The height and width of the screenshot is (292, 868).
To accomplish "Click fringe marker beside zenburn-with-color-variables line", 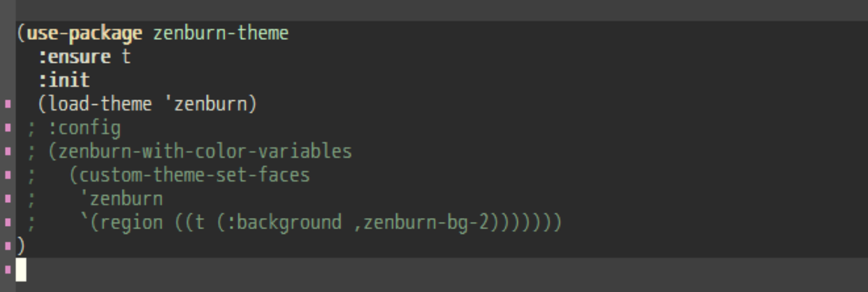I will (8, 152).
